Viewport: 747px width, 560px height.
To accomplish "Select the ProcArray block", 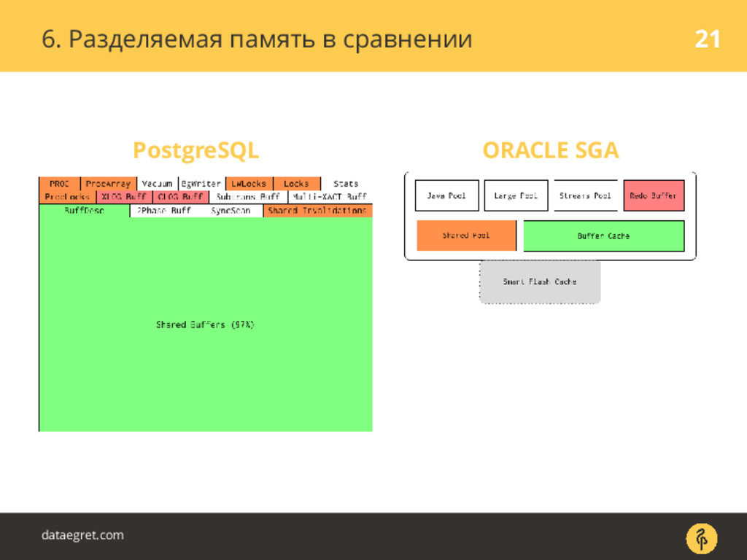I will click(x=109, y=183).
